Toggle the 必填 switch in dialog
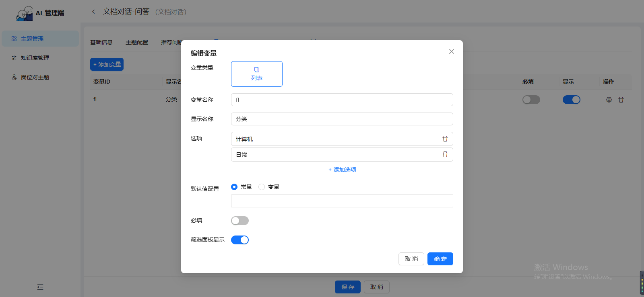 (239, 221)
